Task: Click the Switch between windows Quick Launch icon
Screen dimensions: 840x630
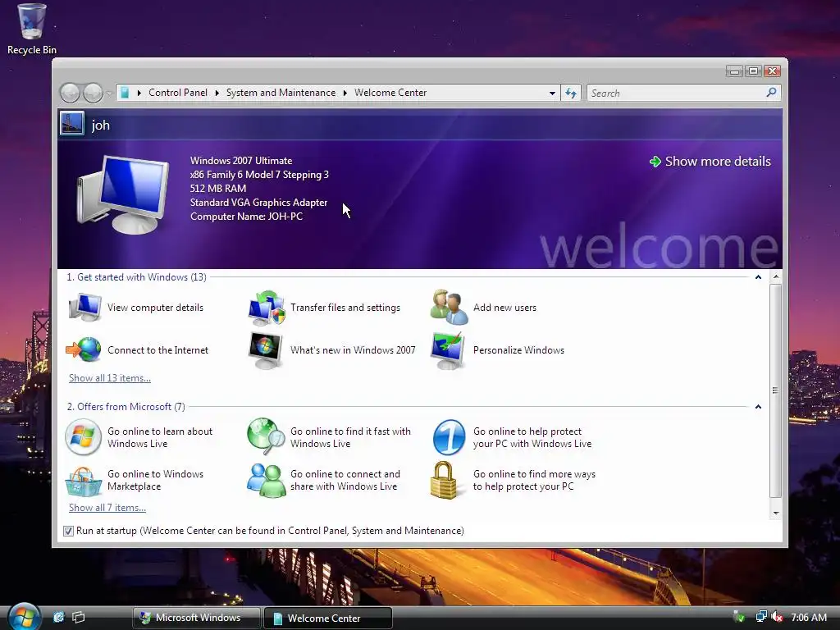Action: click(78, 617)
